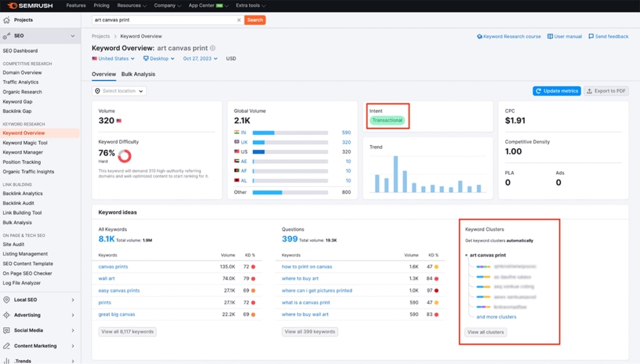
Task: Click the Keyword Research course icon
Action: click(x=479, y=36)
